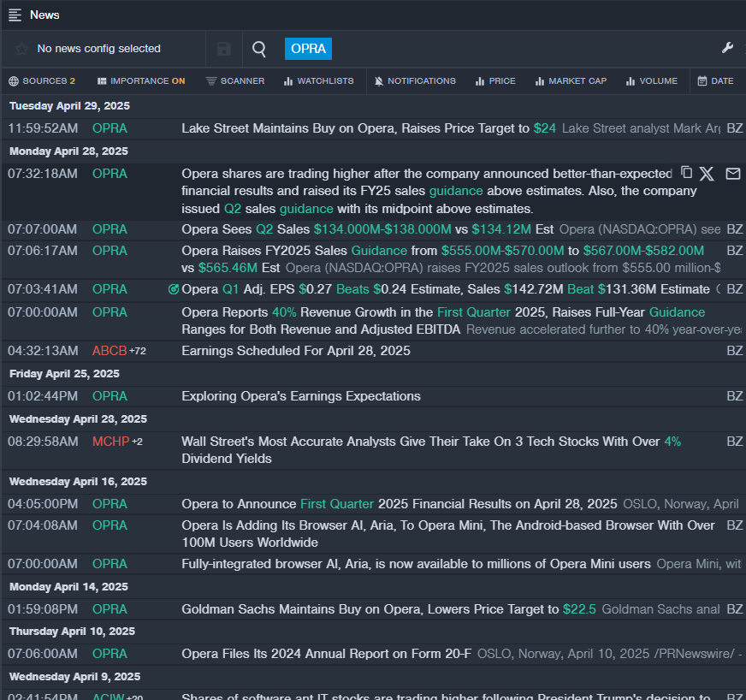Open the Fully-integrated browser AI, Aria headline
The height and width of the screenshot is (700, 746).
tap(416, 564)
